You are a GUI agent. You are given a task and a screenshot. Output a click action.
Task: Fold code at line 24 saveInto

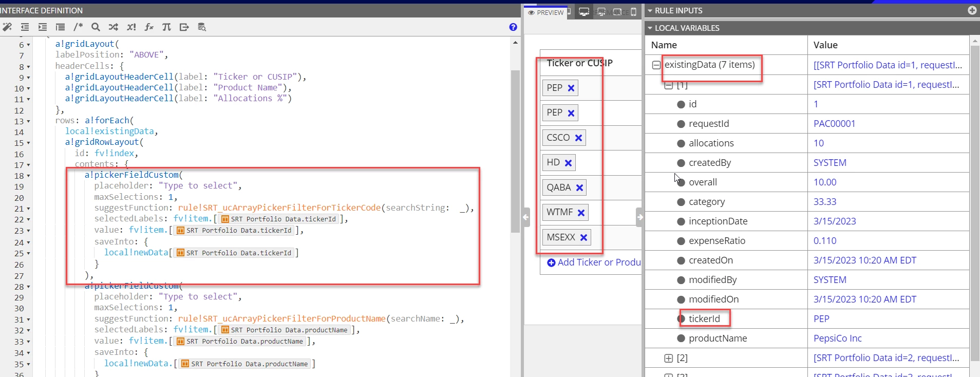coord(28,242)
